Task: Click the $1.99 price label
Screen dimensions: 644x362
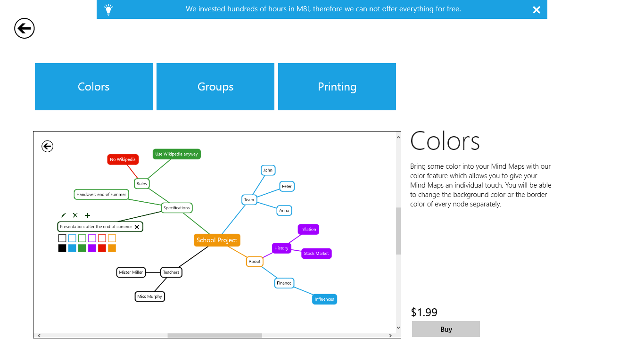Action: [x=424, y=312]
